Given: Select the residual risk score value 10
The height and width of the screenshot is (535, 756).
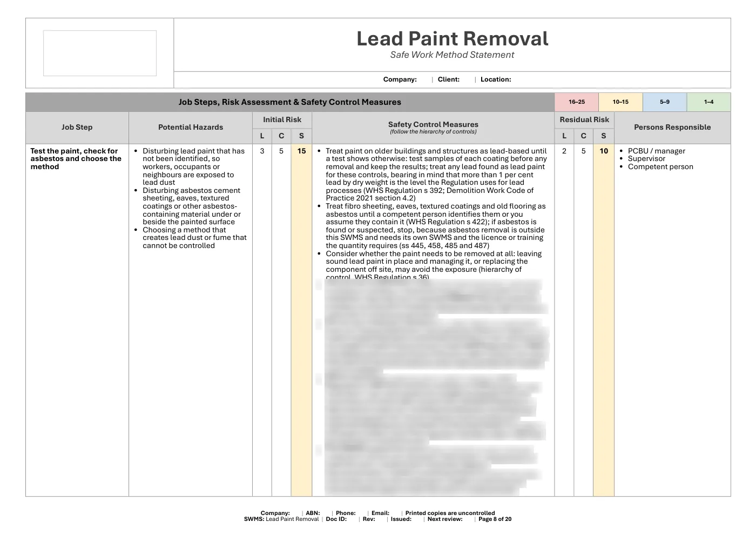Looking at the screenshot, I should 604,151.
